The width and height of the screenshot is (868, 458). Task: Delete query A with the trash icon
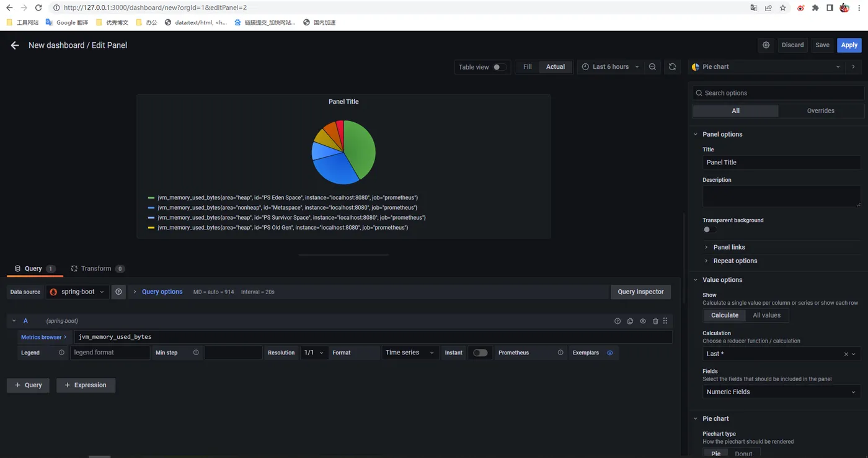(x=655, y=321)
